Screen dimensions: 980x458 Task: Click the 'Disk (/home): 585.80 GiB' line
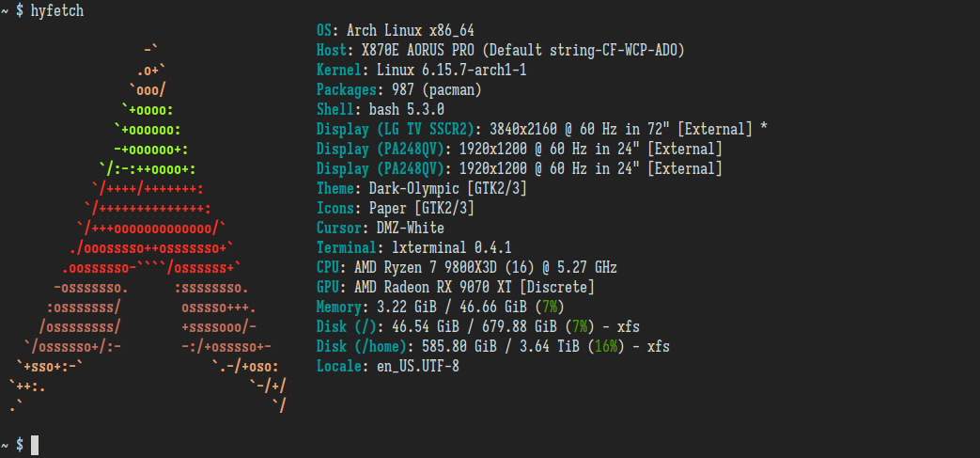(493, 347)
